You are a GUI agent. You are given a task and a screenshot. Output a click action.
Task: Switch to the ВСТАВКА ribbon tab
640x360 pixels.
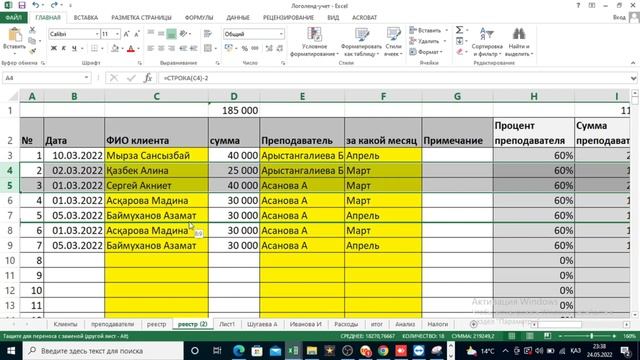[x=86, y=18]
